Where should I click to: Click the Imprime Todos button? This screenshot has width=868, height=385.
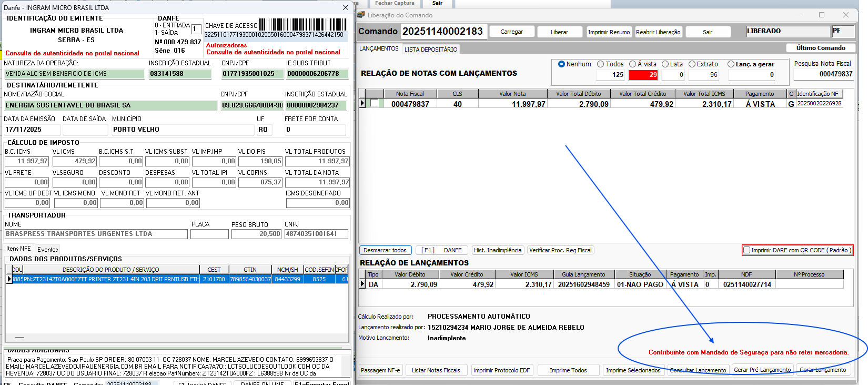(x=568, y=370)
